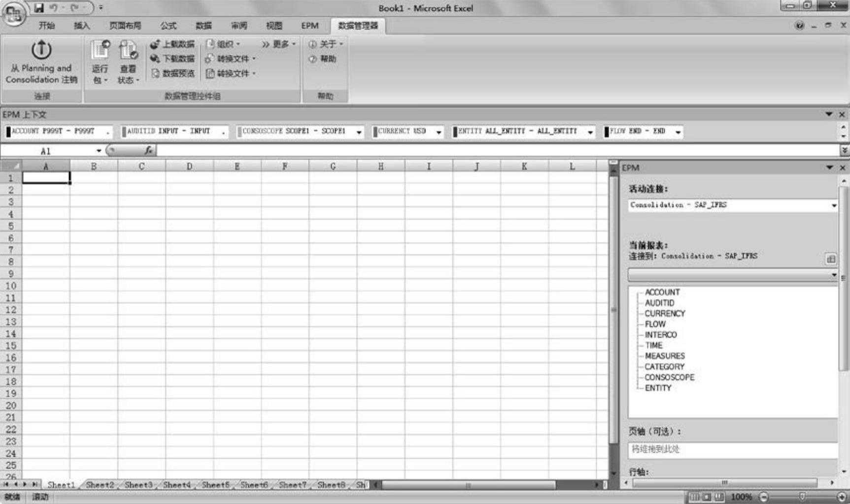Open the Name Box dropdown arrow
The image size is (850, 504).
pyautogui.click(x=99, y=151)
